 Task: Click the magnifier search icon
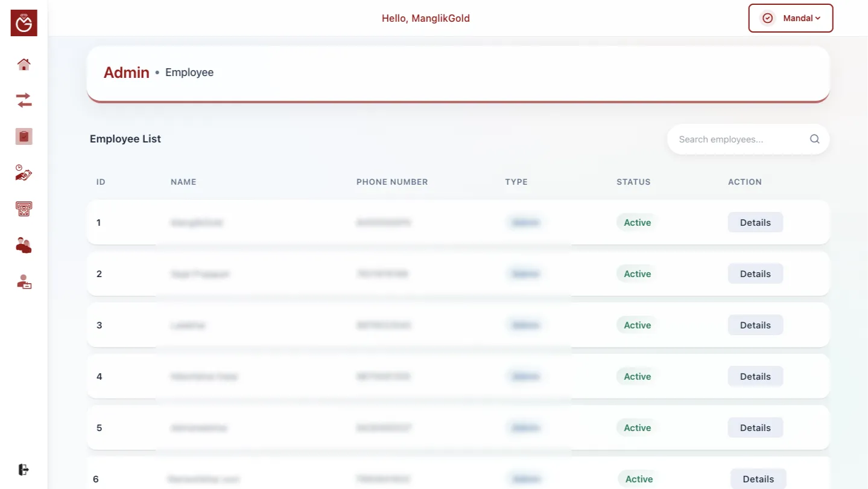click(814, 139)
